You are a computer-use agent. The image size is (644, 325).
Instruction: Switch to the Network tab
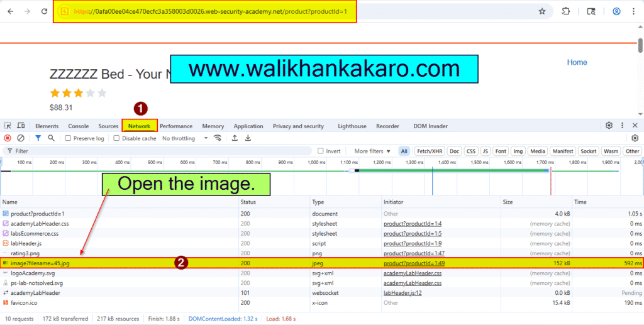pyautogui.click(x=139, y=126)
